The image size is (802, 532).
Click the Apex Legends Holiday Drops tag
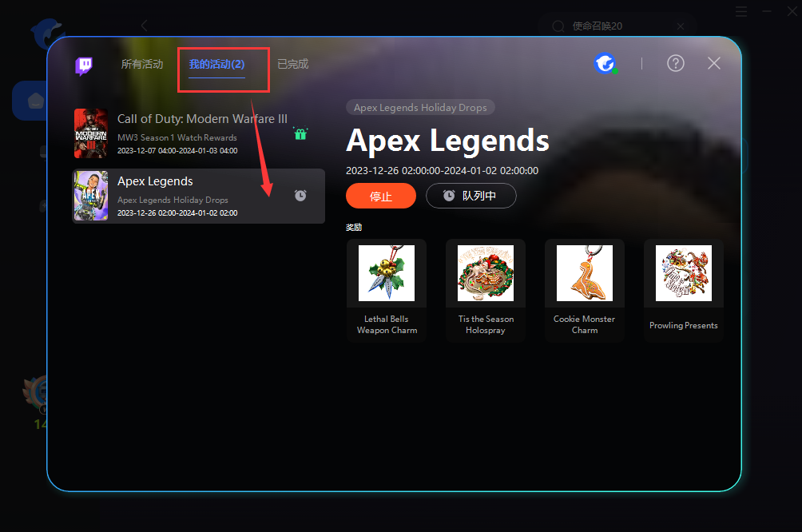[420, 107]
